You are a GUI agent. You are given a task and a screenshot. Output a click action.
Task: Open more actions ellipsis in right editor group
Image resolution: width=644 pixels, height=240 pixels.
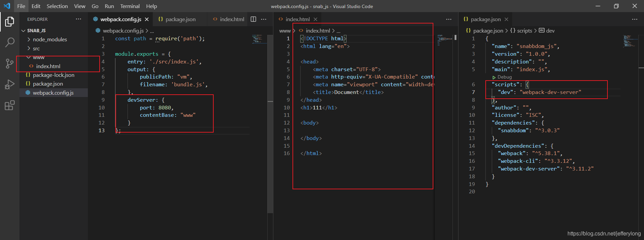pyautogui.click(x=635, y=19)
